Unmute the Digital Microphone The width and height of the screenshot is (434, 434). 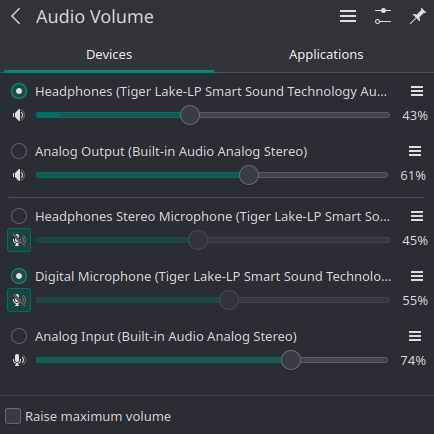tap(19, 300)
